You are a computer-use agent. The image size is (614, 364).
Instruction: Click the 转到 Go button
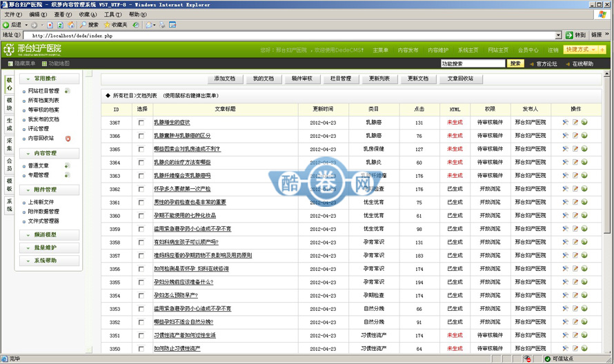pyautogui.click(x=576, y=35)
